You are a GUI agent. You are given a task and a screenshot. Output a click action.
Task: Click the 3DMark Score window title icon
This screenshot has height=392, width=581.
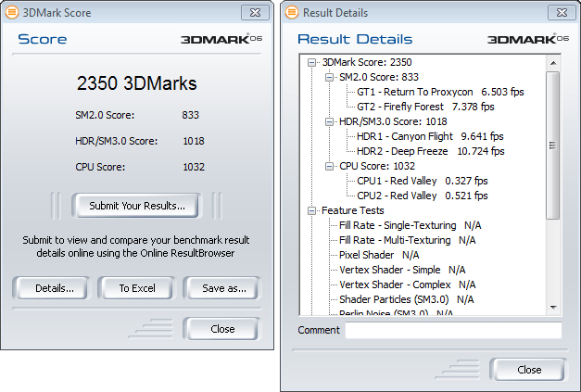pyautogui.click(x=12, y=12)
